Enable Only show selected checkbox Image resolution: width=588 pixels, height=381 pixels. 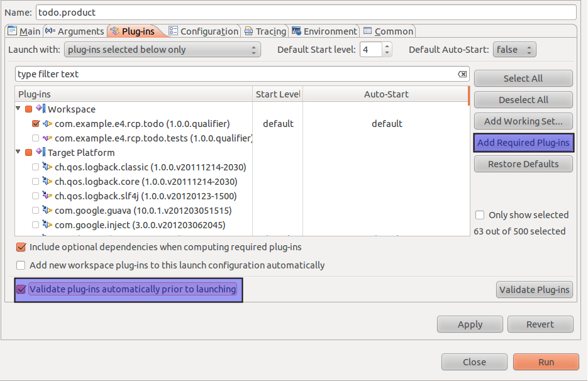tap(480, 215)
